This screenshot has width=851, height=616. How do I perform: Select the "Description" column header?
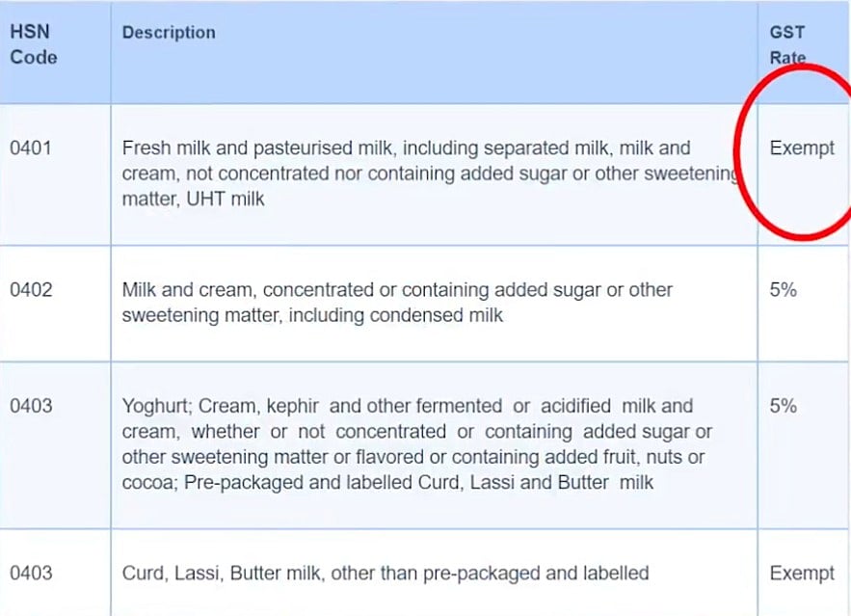click(169, 33)
